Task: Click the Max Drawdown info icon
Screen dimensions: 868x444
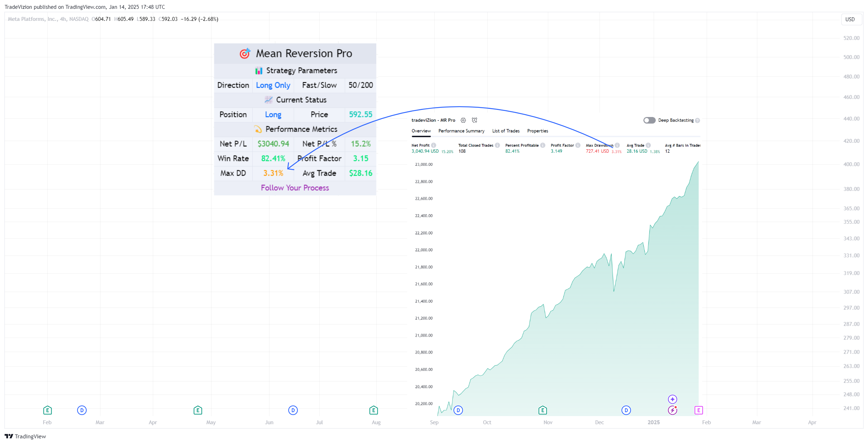Action: click(617, 145)
